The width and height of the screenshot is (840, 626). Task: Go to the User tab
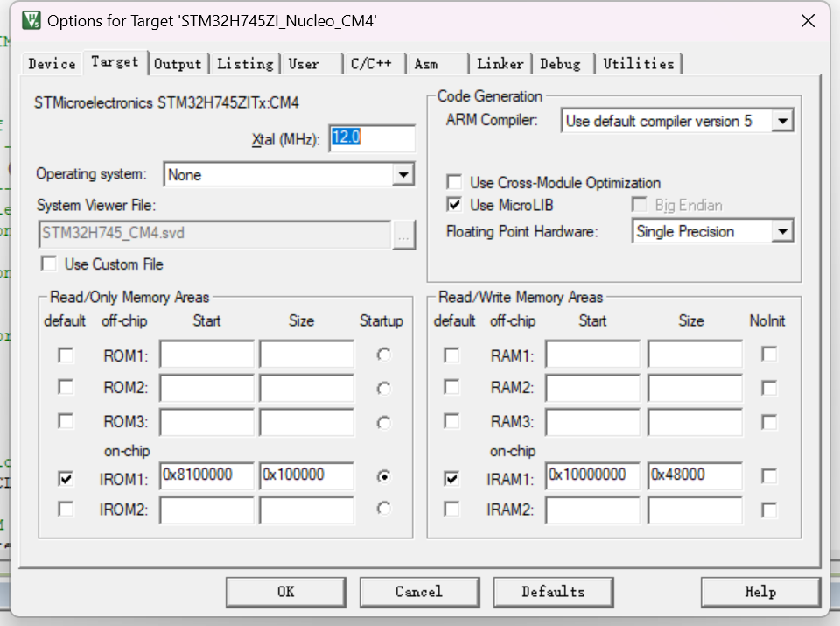311,64
